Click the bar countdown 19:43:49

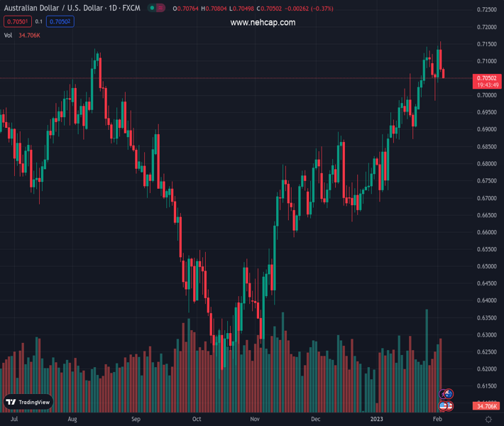coord(488,85)
